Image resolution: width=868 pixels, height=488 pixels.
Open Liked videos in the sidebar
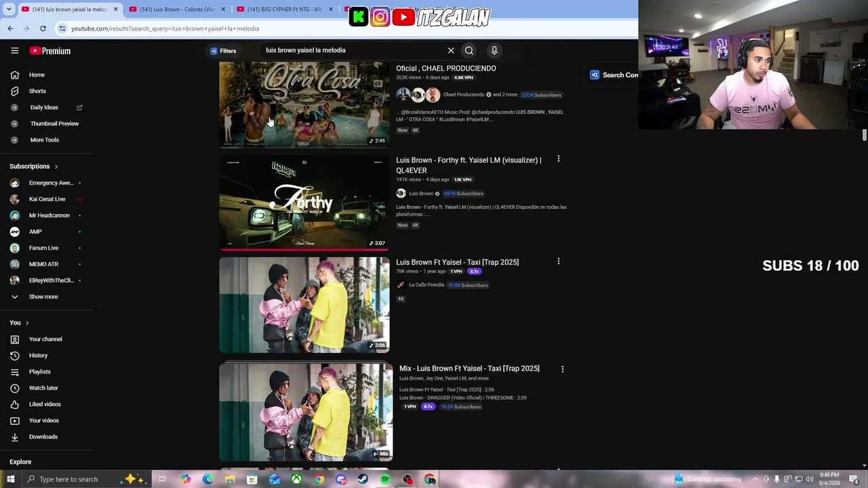tap(46, 404)
